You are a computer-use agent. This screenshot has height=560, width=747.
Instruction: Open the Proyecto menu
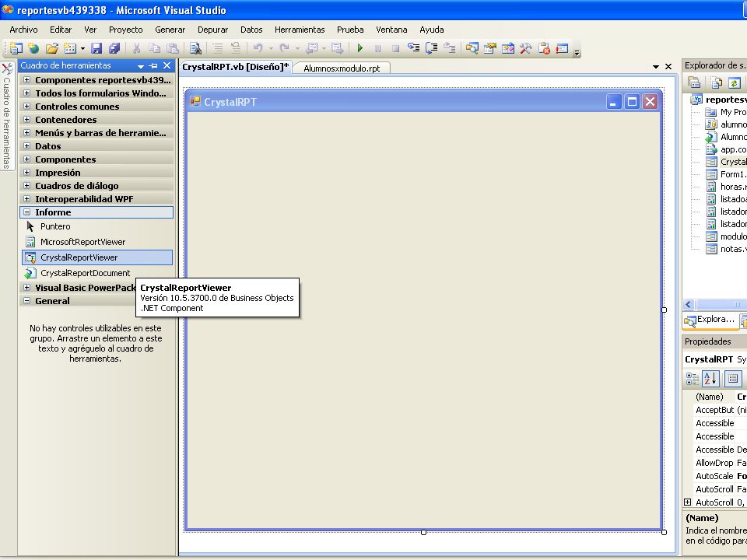click(x=126, y=30)
